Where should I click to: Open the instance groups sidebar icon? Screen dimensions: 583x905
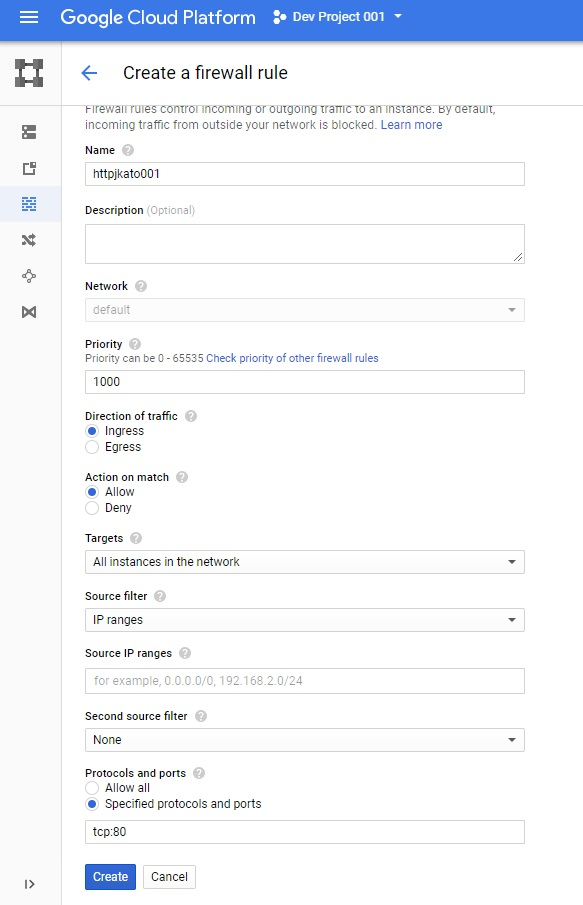click(x=30, y=168)
